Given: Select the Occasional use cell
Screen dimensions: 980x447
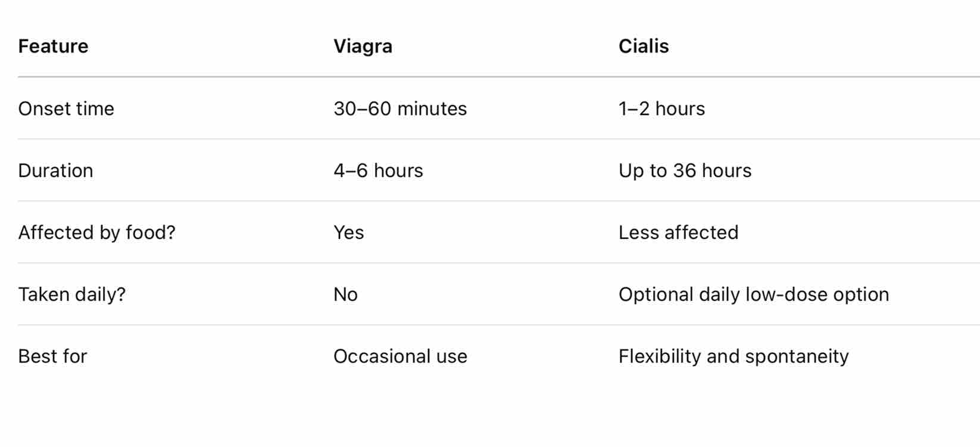Looking at the screenshot, I should [400, 356].
